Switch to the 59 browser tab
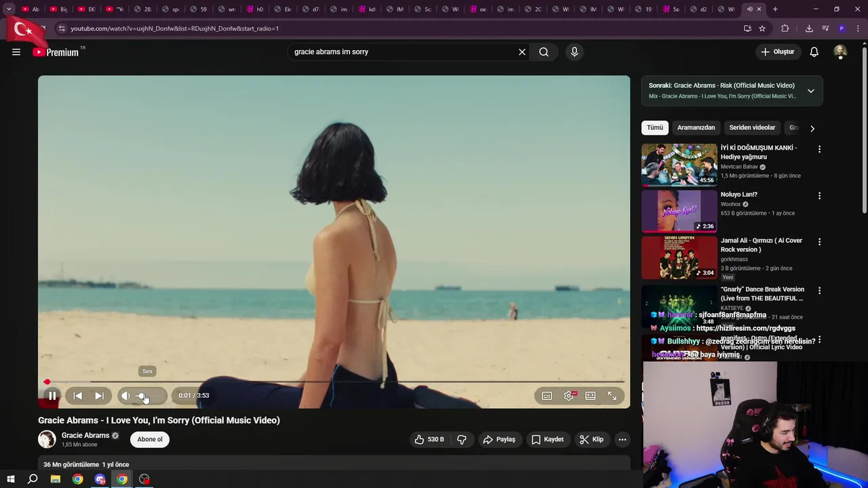 197,9
